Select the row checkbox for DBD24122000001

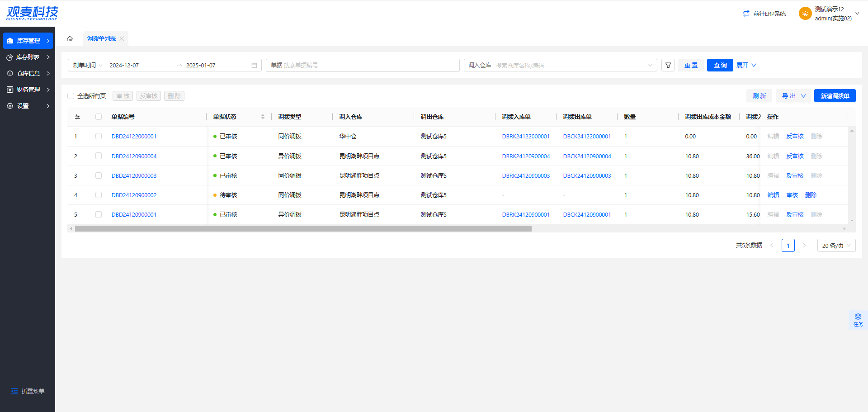(x=99, y=136)
